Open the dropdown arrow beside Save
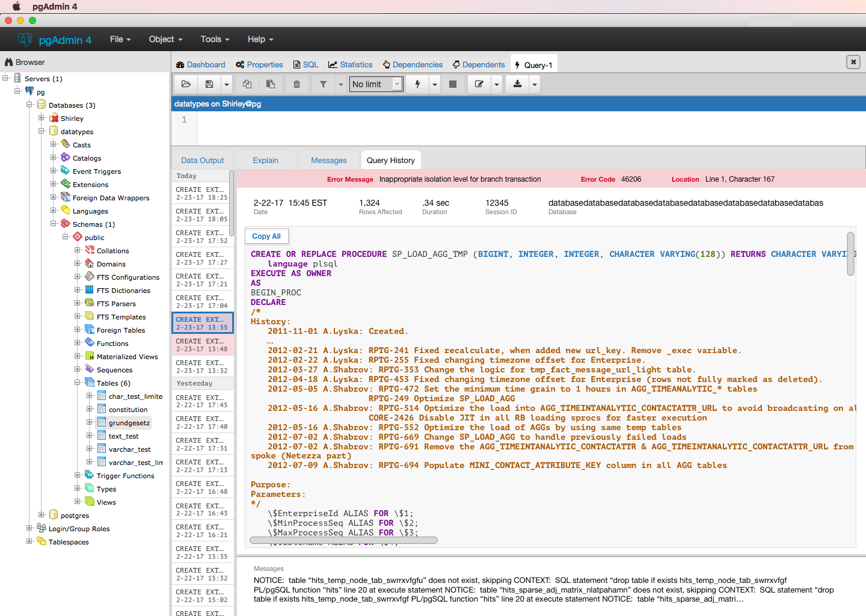 tap(227, 84)
